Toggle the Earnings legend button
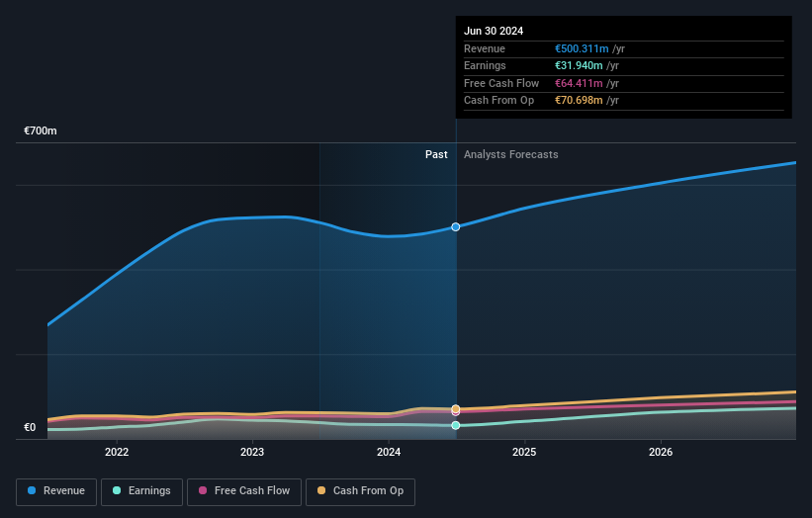Image resolution: width=812 pixels, height=518 pixels. (x=141, y=491)
